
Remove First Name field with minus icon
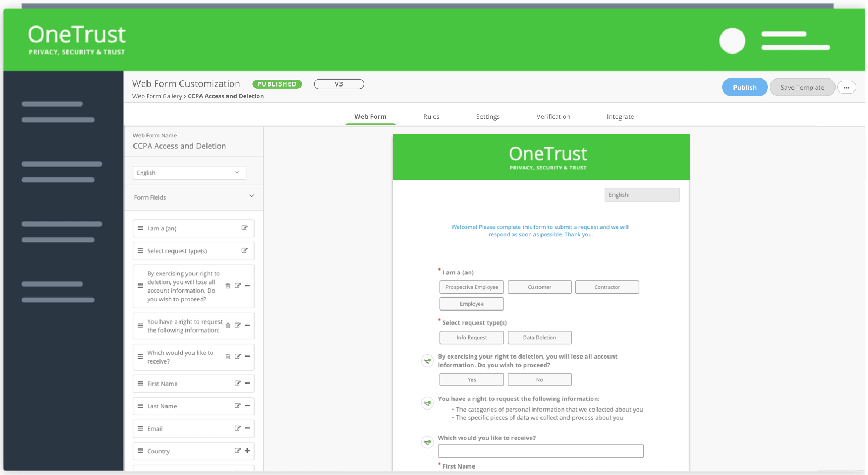click(x=248, y=383)
